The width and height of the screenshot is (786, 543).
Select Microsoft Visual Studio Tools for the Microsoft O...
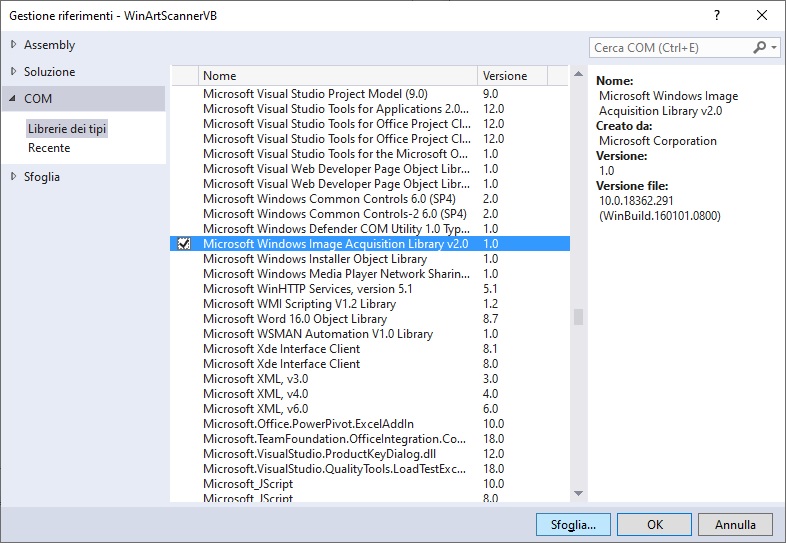tap(370, 154)
